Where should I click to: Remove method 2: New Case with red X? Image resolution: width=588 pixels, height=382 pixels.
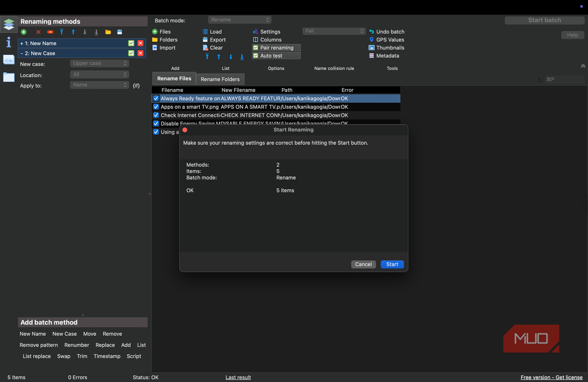[x=140, y=53]
